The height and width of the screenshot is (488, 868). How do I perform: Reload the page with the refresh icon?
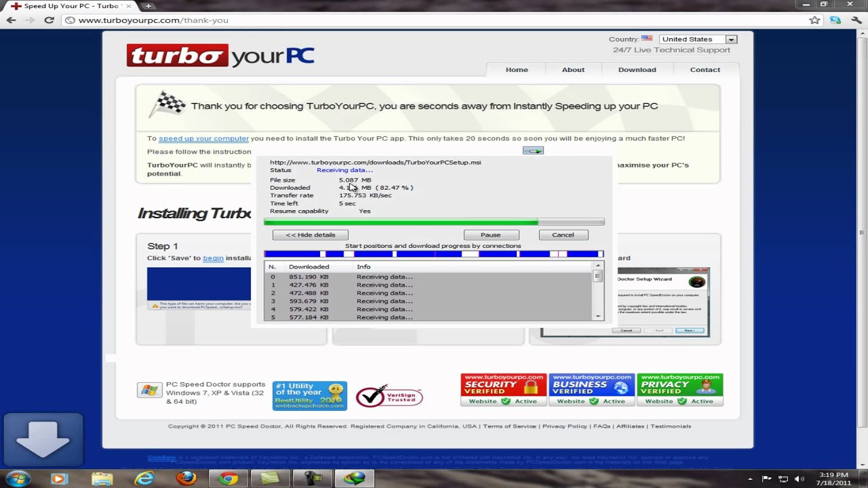tap(49, 20)
